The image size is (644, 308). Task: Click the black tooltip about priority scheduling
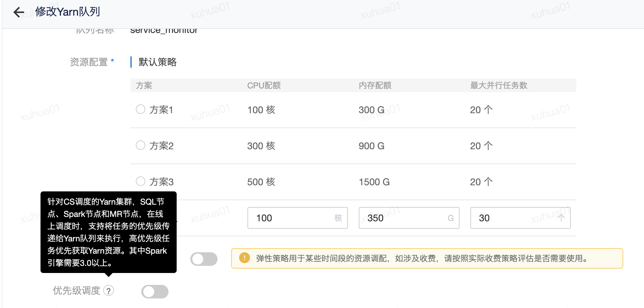[108, 232]
